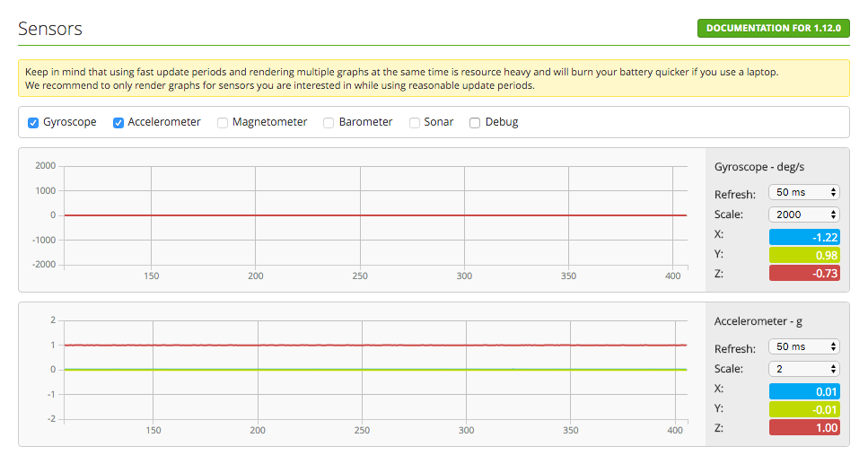Viewport: 868px width, 464px height.
Task: Click the red Gyroscope Z value field
Action: click(x=804, y=273)
